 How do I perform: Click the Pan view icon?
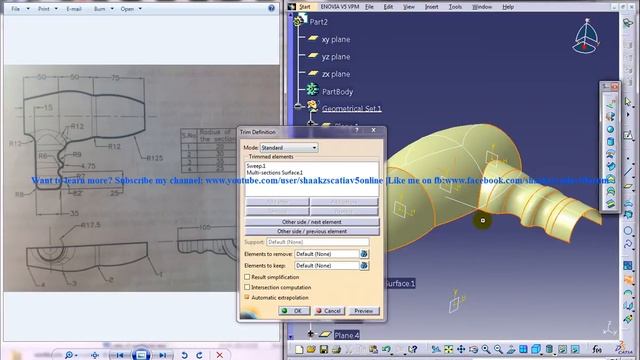461,349
